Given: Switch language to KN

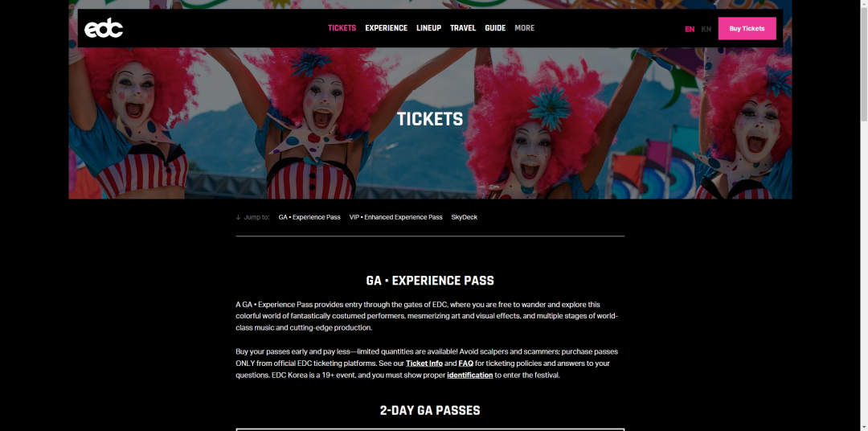Looking at the screenshot, I should (x=706, y=29).
